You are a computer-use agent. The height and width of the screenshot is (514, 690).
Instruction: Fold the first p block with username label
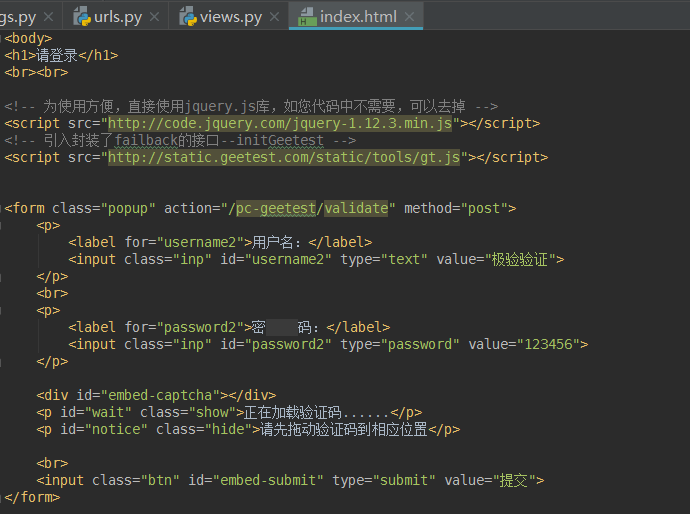(x=1, y=225)
